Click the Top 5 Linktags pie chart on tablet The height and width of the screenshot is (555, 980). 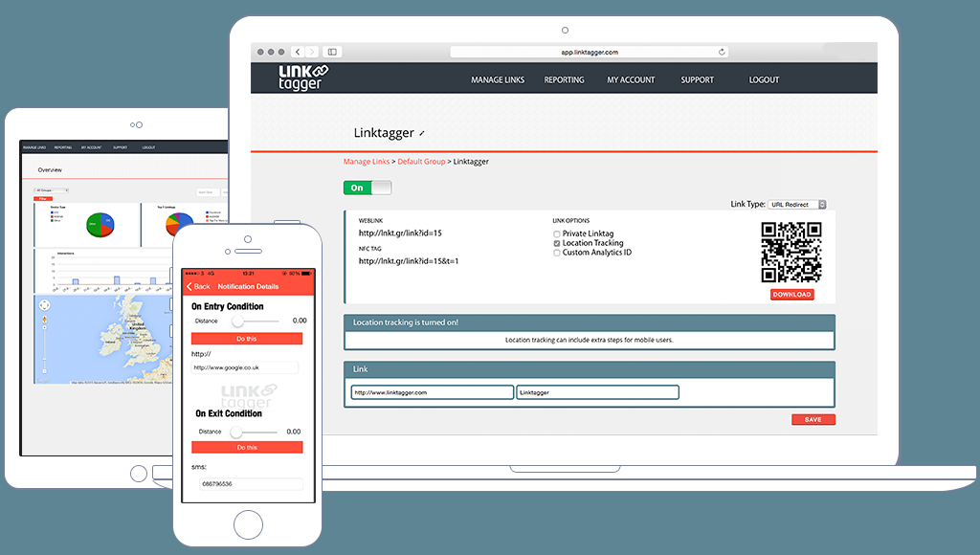[179, 224]
